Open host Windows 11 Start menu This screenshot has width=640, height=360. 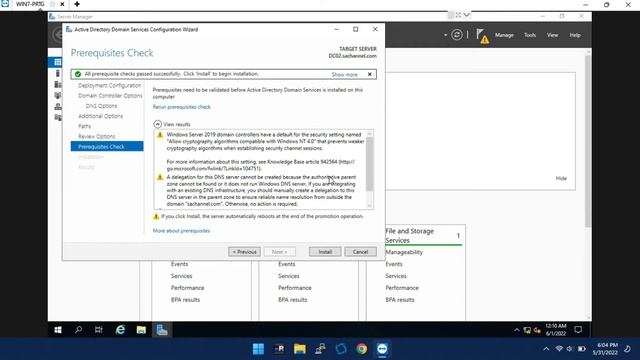(x=258, y=349)
